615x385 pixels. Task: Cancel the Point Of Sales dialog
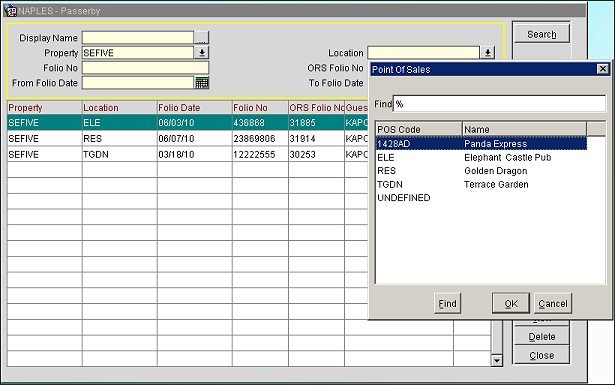click(x=553, y=303)
